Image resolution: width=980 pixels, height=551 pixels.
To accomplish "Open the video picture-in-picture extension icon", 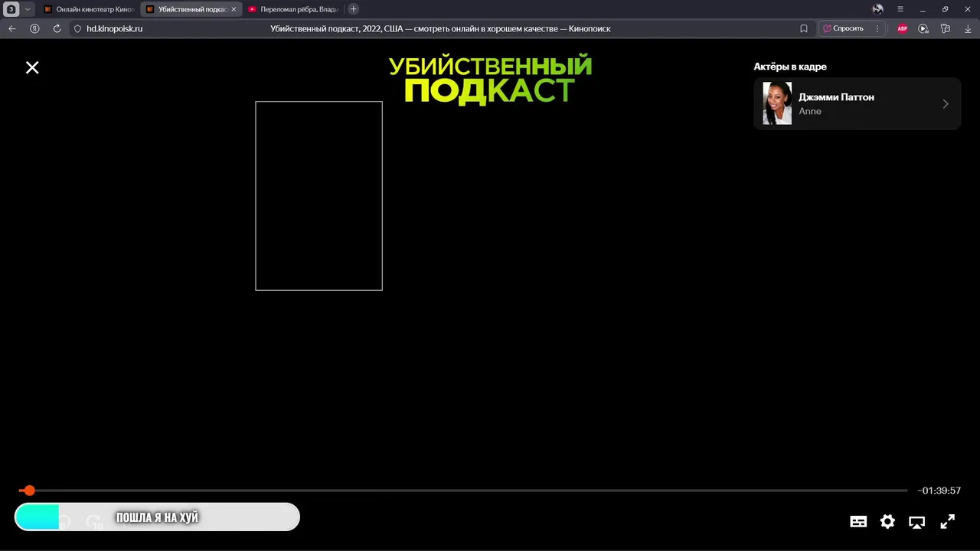I will pos(923,28).
